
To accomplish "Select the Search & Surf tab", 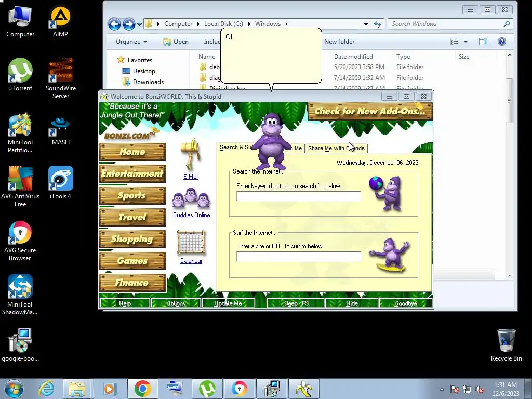I will click(236, 147).
